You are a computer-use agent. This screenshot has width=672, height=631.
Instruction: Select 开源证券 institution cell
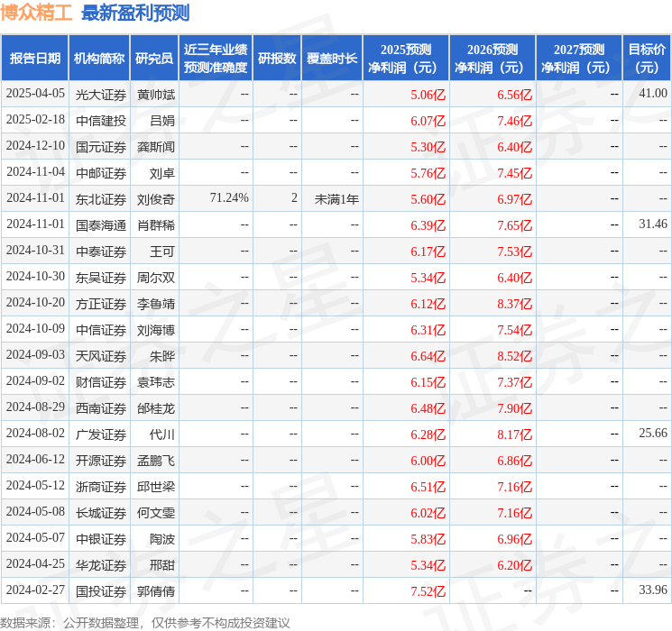tap(101, 461)
